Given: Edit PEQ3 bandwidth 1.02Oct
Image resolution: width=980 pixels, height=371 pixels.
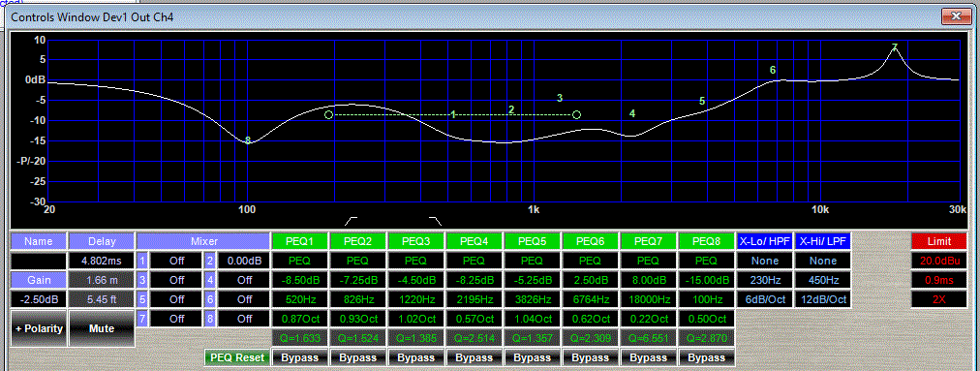Looking at the screenshot, I should point(416,319).
